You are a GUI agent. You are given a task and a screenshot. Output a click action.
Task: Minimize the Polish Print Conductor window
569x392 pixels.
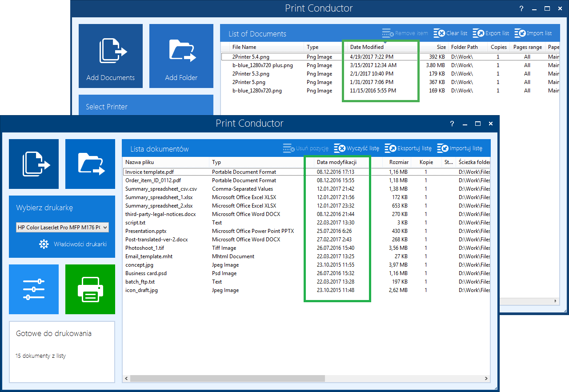[x=465, y=124]
